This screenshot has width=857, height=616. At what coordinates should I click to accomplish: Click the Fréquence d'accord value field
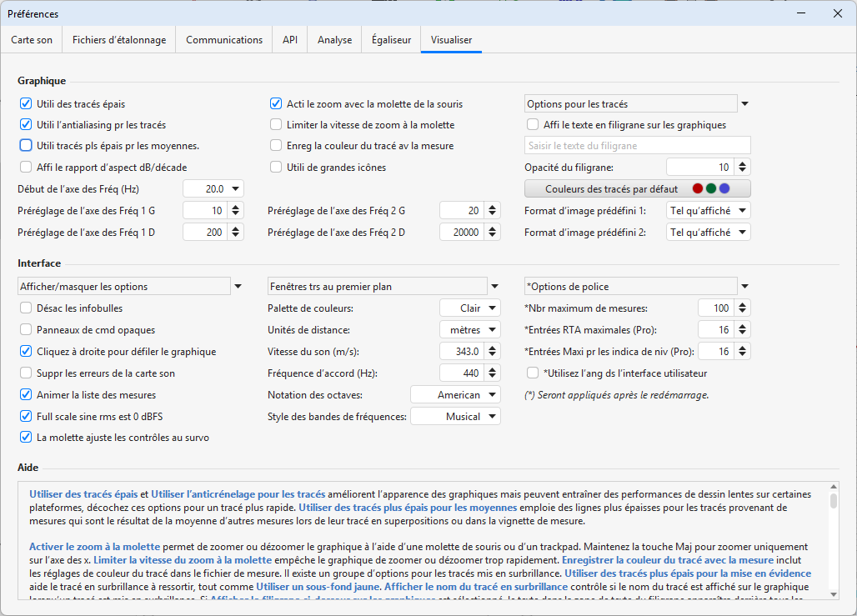463,373
